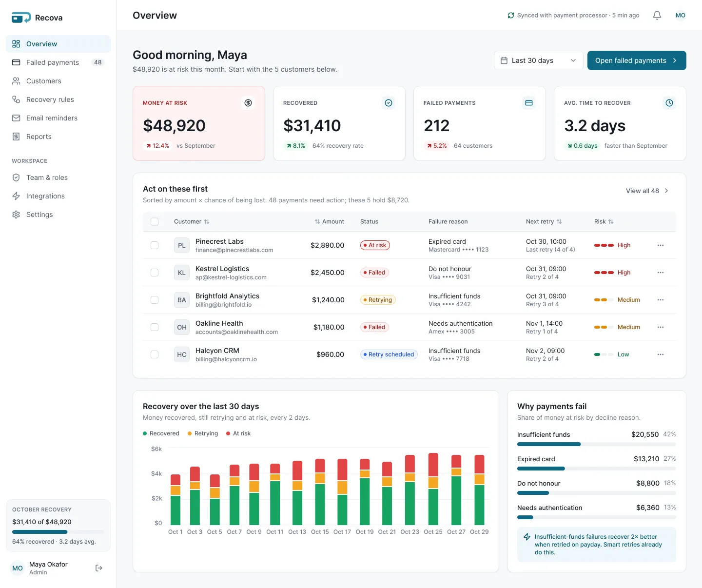Select the Oakline Health row checkbox
This screenshot has width=702, height=588.
click(x=155, y=327)
